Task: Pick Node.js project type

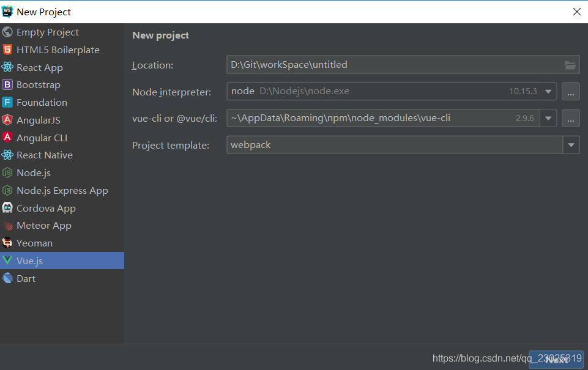Action: [62, 172]
